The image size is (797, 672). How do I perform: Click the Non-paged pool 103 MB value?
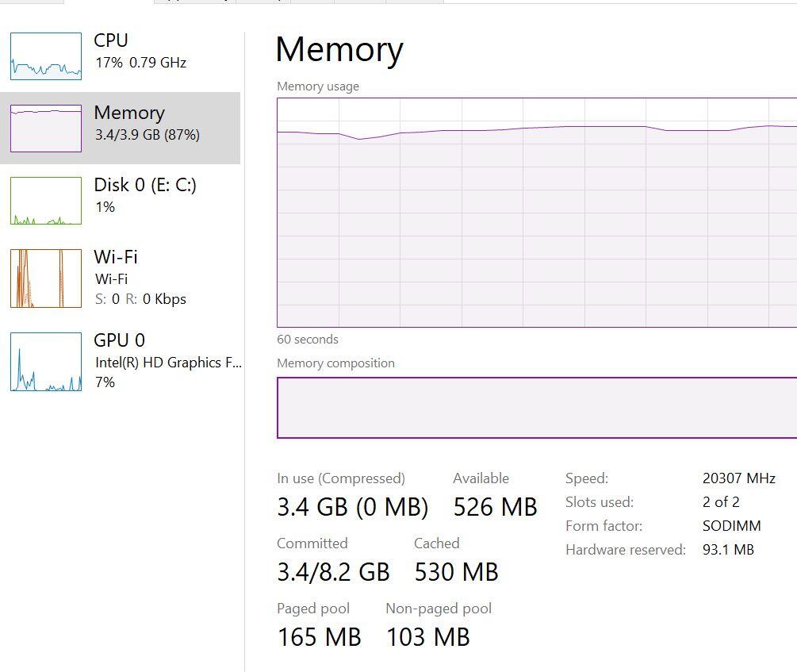coord(428,637)
